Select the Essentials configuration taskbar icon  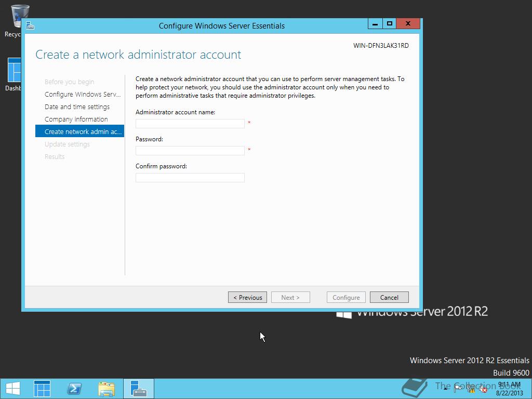138,389
